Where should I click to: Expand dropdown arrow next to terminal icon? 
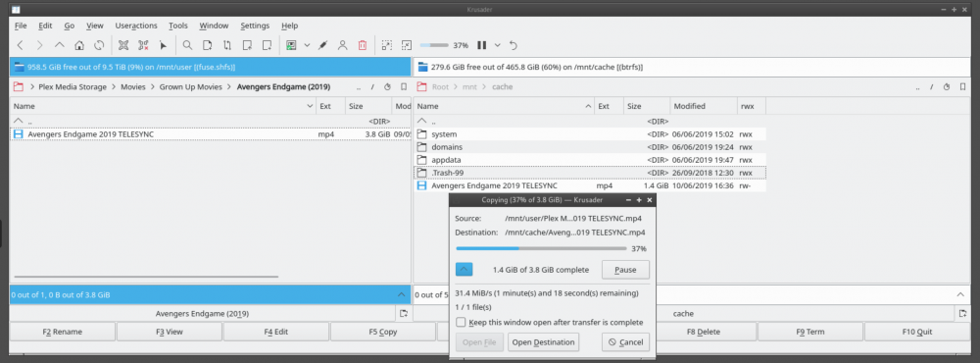coord(307,45)
